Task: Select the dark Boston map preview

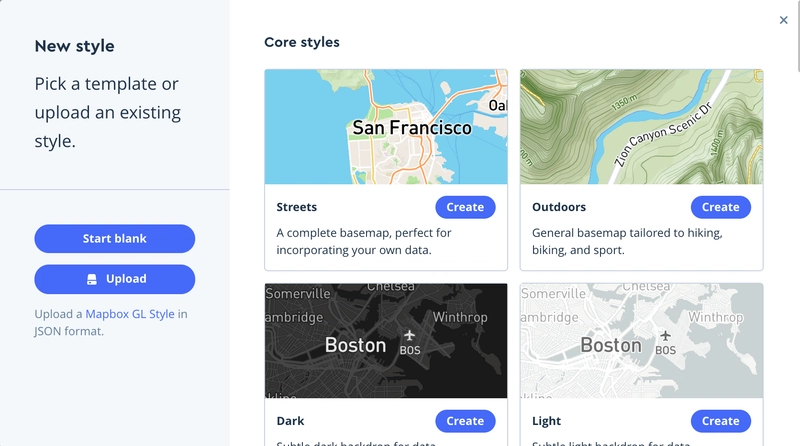Action: pos(386,341)
